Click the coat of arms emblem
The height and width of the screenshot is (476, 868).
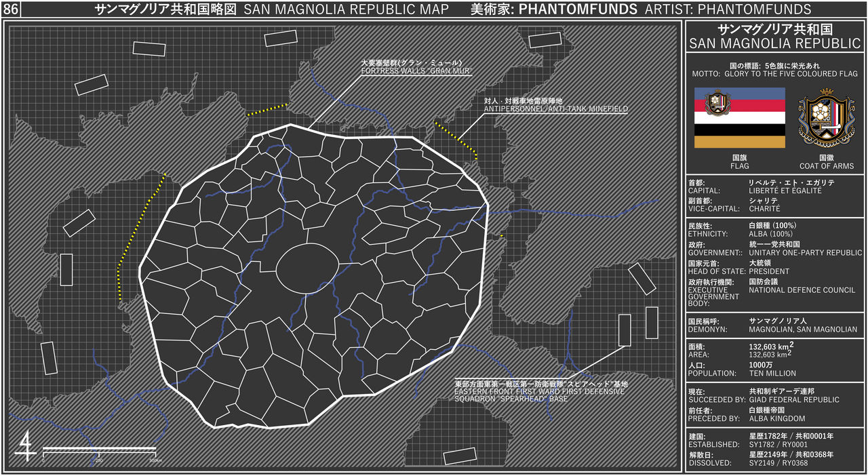coord(825,117)
